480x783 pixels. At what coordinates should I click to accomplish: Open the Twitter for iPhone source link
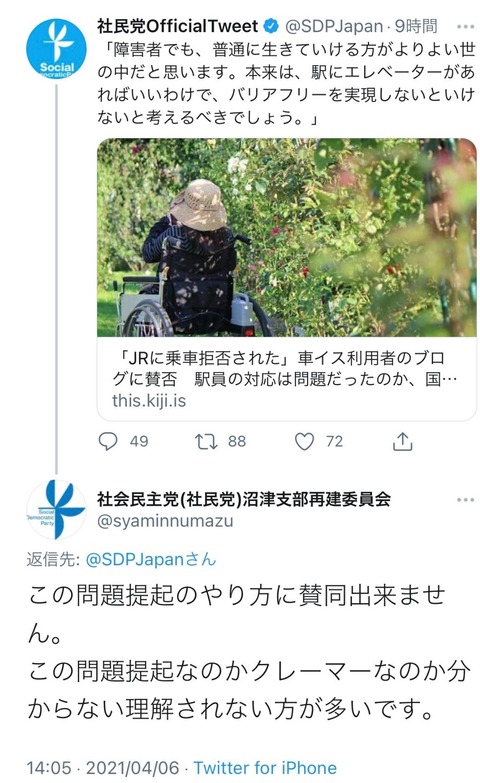pos(265,768)
